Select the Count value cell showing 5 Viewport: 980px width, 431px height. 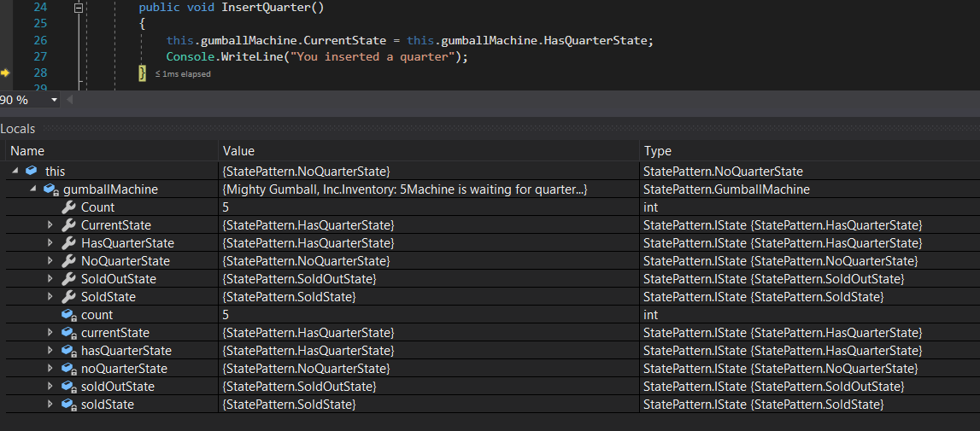(x=430, y=207)
